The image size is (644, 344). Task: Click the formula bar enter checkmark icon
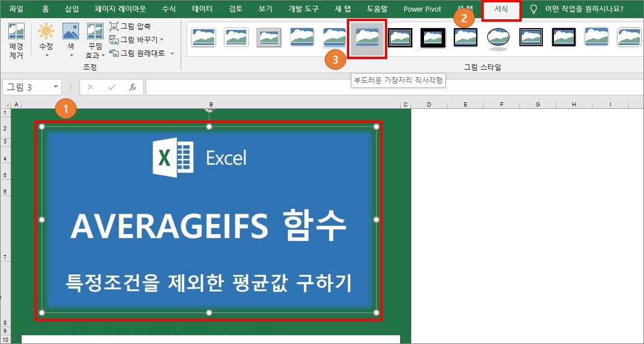click(111, 87)
